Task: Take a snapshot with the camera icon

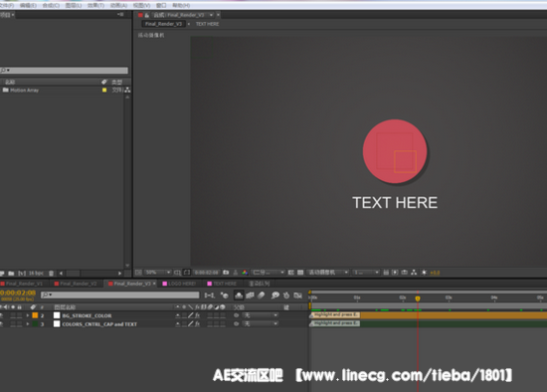Action: click(x=226, y=273)
